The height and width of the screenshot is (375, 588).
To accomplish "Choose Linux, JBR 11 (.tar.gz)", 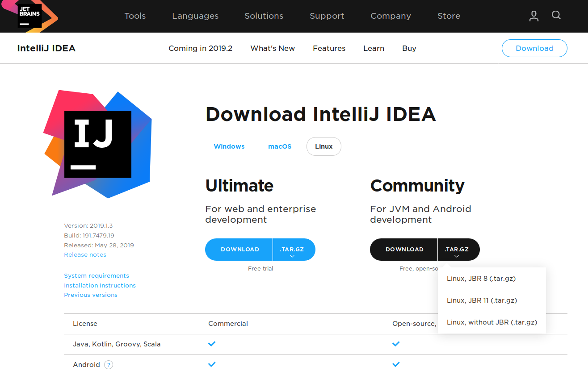I will pyautogui.click(x=492, y=300).
